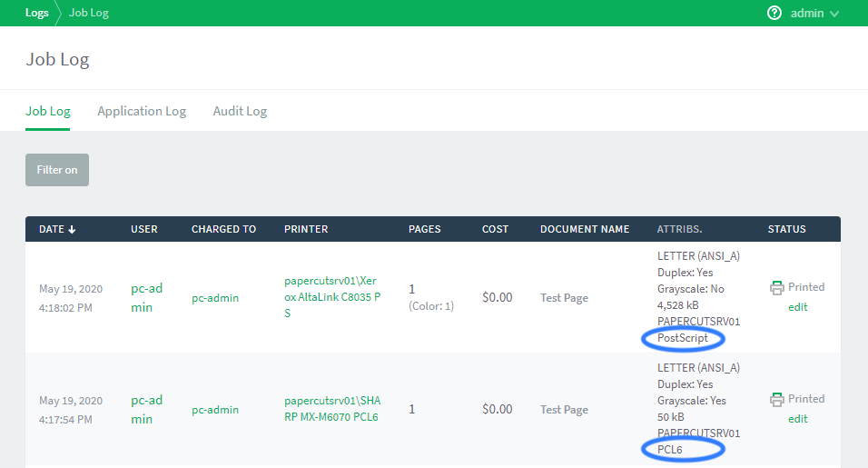Select the Job Log tab
This screenshot has width=868, height=468.
coord(47,111)
